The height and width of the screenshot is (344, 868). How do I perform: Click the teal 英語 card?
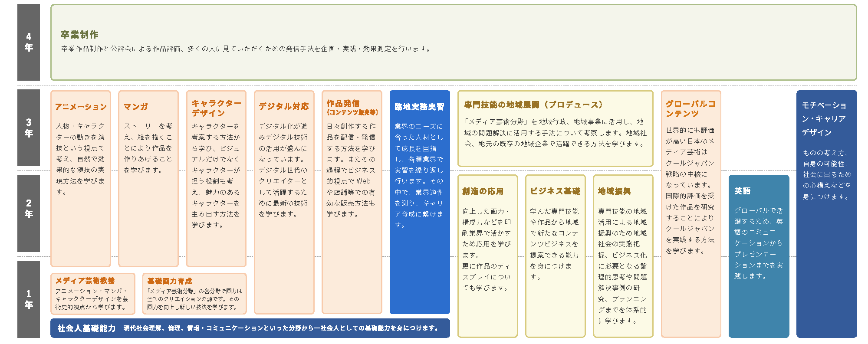coord(759,256)
